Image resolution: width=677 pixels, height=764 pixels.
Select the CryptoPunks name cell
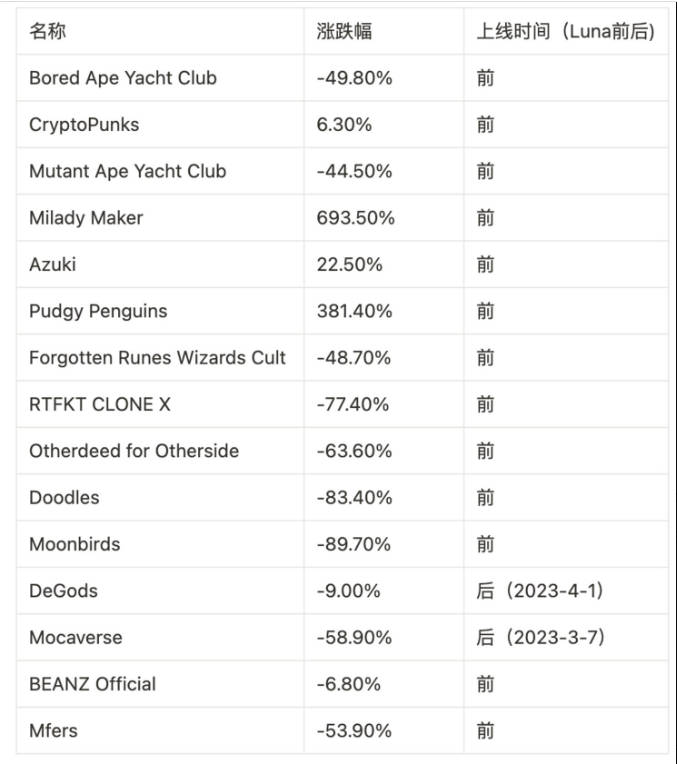pos(84,125)
